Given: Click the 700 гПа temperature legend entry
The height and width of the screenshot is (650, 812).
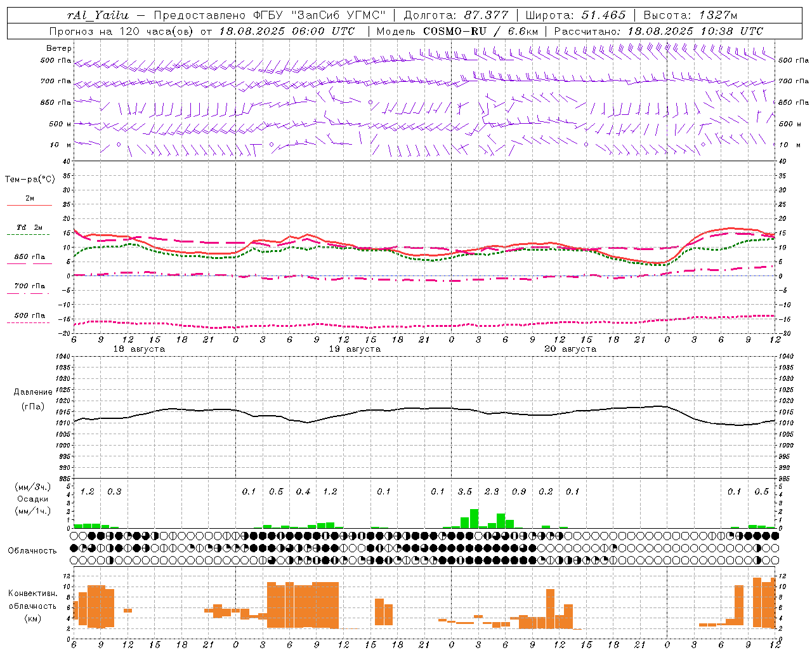Looking at the screenshot, I should [x=30, y=286].
